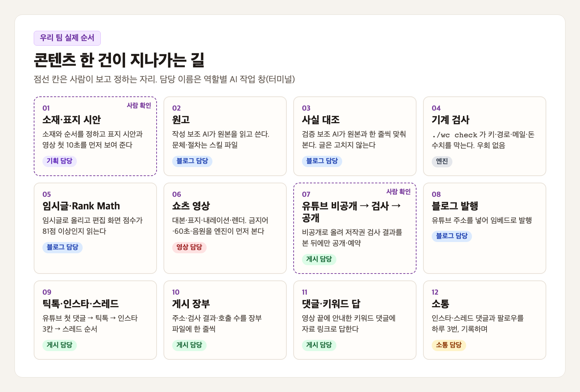Image resolution: width=580 pixels, height=392 pixels.
Task: Click description '81점 이상인지 읽는다'
Action: [x=74, y=231]
